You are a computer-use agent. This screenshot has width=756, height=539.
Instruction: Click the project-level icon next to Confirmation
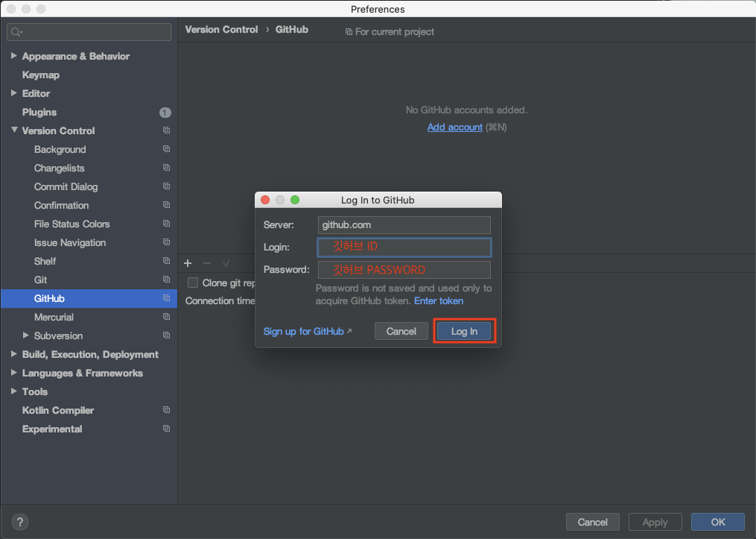[x=166, y=205]
